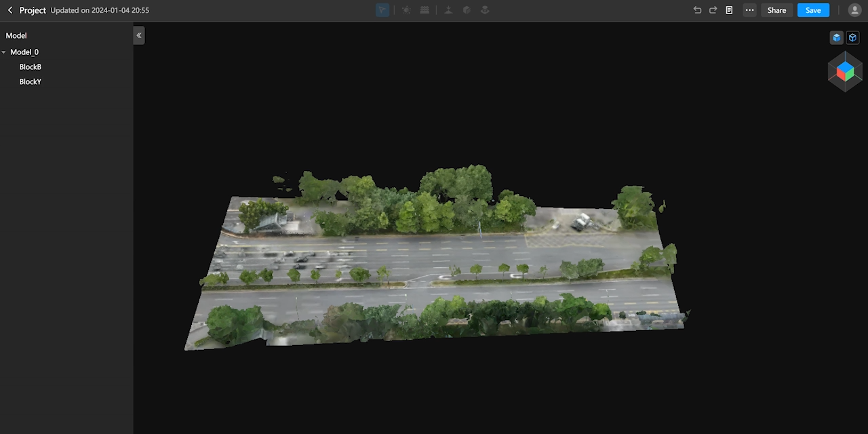Collapse the Model side panel
The width and height of the screenshot is (868, 434).
pyautogui.click(x=139, y=35)
